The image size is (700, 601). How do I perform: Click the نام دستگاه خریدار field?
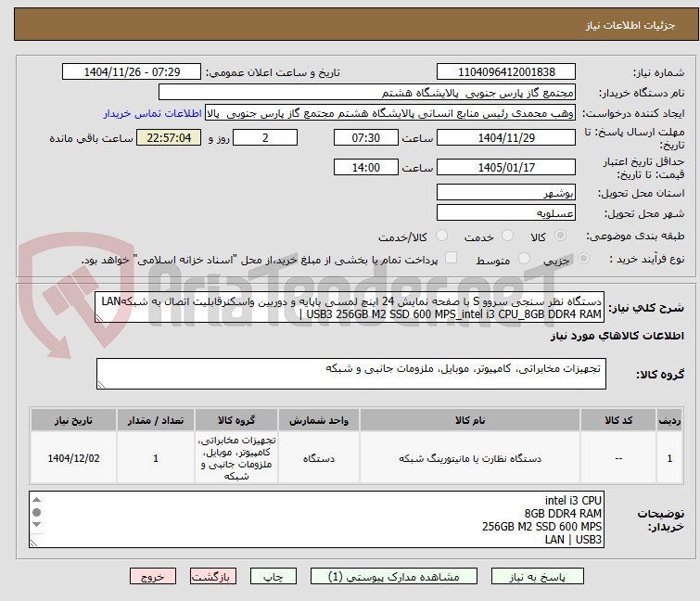367,93
